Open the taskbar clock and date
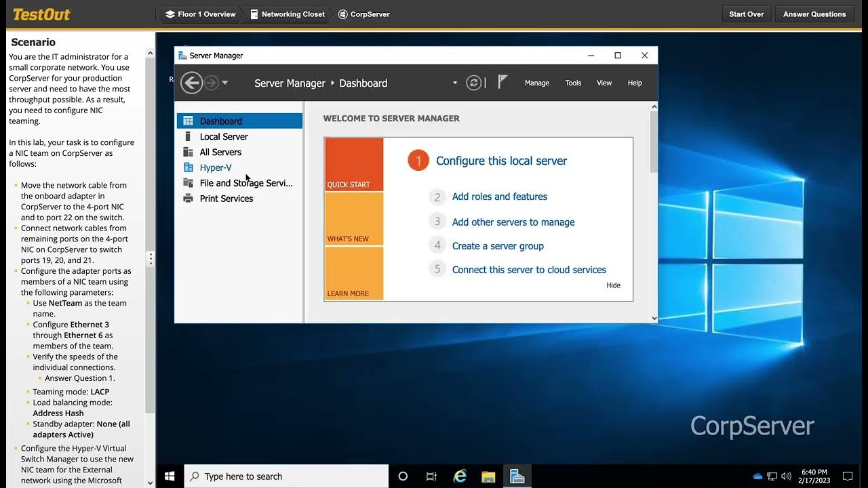The width and height of the screenshot is (868, 488). pyautogui.click(x=814, y=476)
